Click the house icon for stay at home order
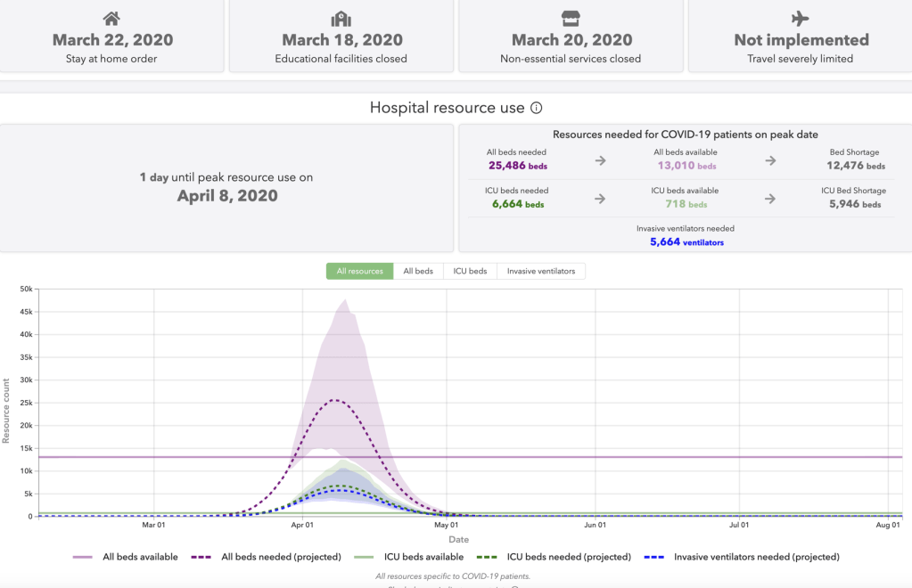 click(111, 19)
